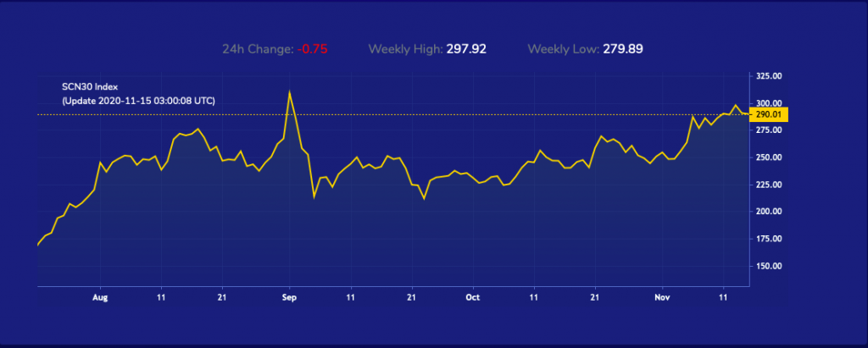This screenshot has height=348, width=868.
Task: Click the Aug date axis label
Action: pyautogui.click(x=100, y=298)
